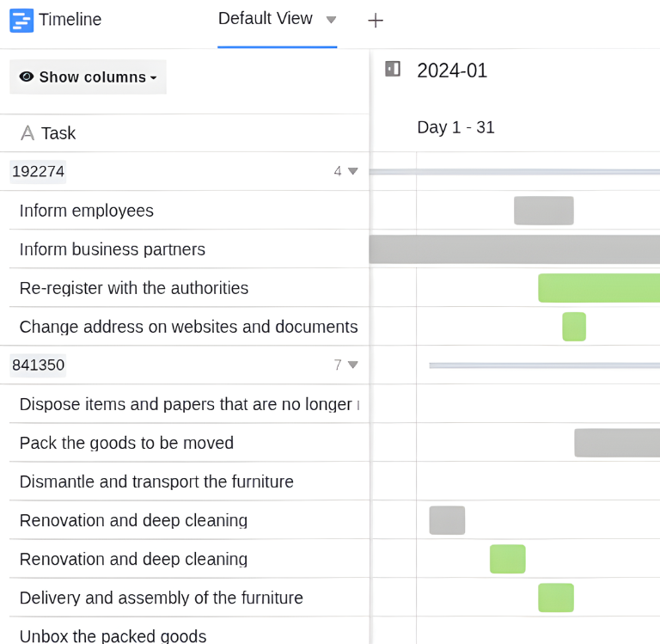
Task: Click the Task column text-type icon
Action: point(27,133)
